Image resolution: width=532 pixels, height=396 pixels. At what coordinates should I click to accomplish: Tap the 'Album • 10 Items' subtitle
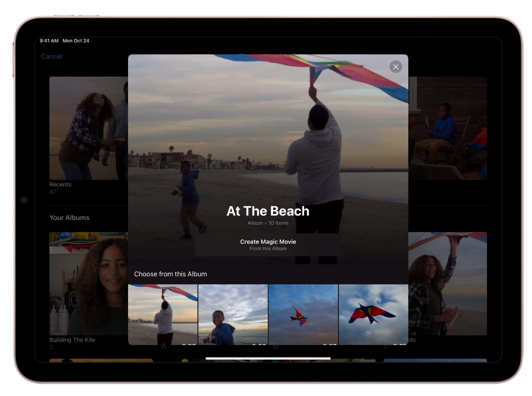click(x=268, y=223)
